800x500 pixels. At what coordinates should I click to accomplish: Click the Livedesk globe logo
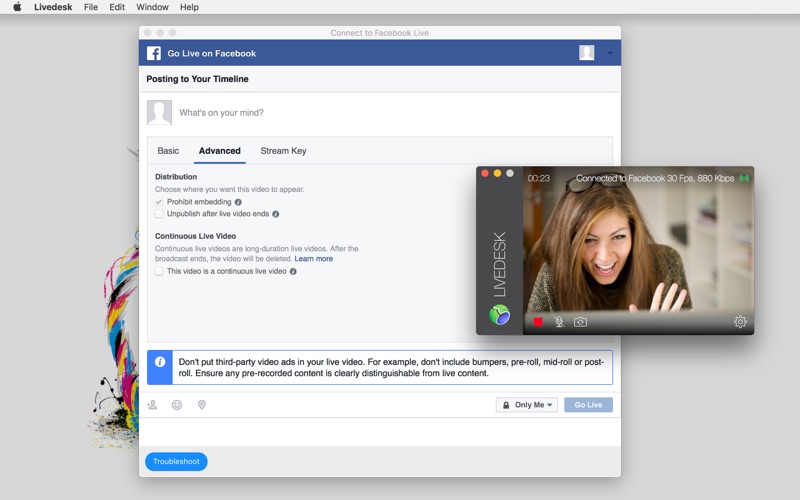tap(500, 315)
